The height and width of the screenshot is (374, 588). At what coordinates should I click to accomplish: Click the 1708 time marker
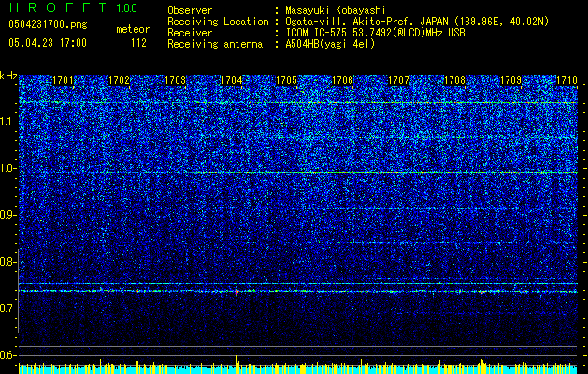pyautogui.click(x=454, y=80)
